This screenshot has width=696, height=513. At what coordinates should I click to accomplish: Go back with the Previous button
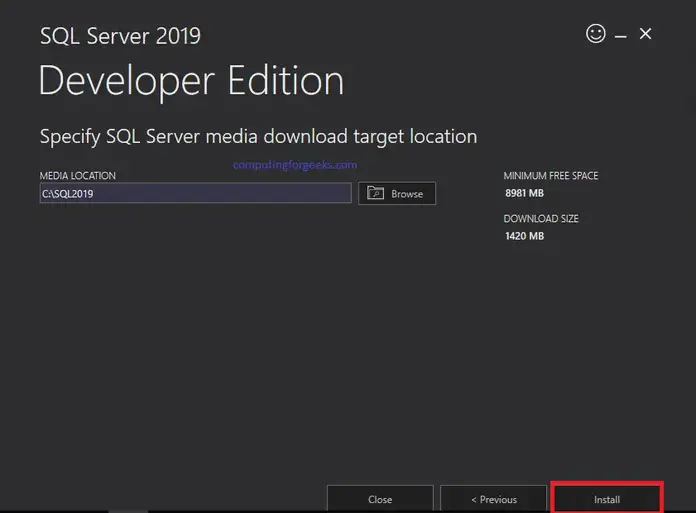pos(493,499)
